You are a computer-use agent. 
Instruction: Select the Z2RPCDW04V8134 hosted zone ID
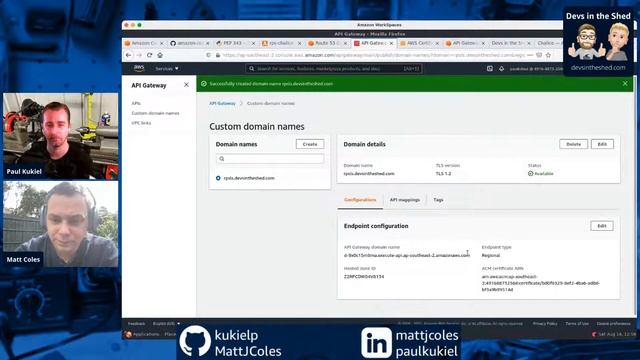pyautogui.click(x=364, y=276)
